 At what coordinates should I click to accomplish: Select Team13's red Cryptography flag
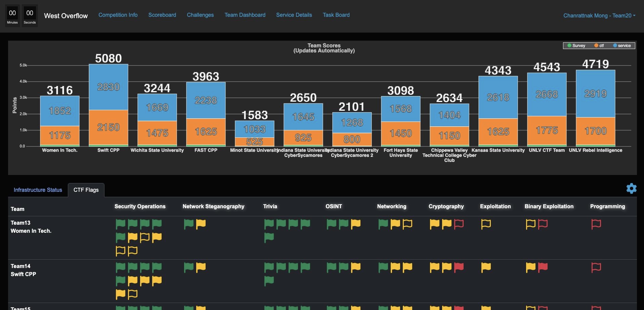459,224
